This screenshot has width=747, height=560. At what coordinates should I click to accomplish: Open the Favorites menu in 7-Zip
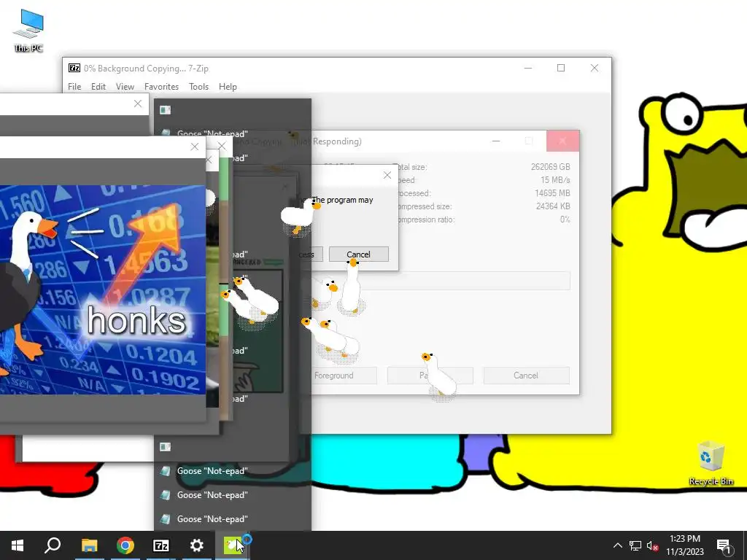pos(161,87)
